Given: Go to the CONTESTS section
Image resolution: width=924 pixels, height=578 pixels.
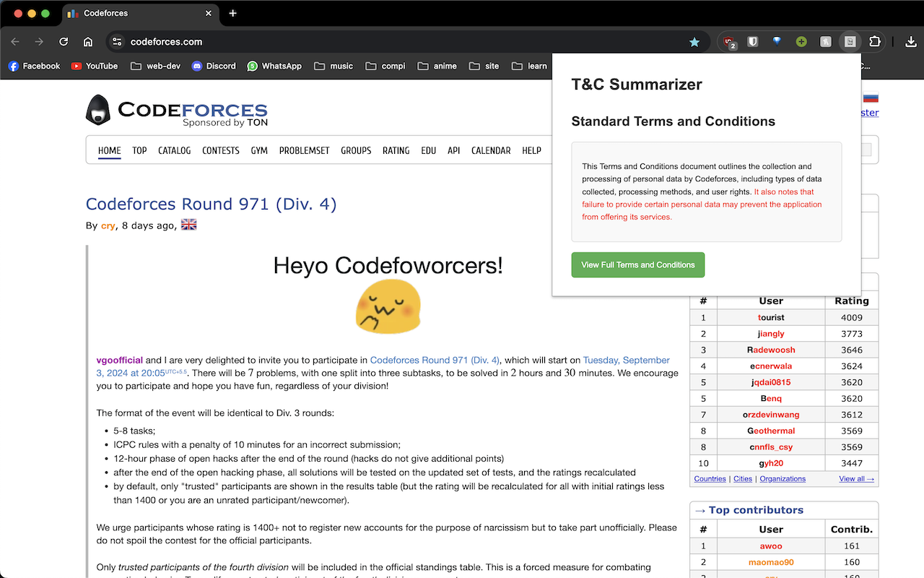Looking at the screenshot, I should [220, 150].
